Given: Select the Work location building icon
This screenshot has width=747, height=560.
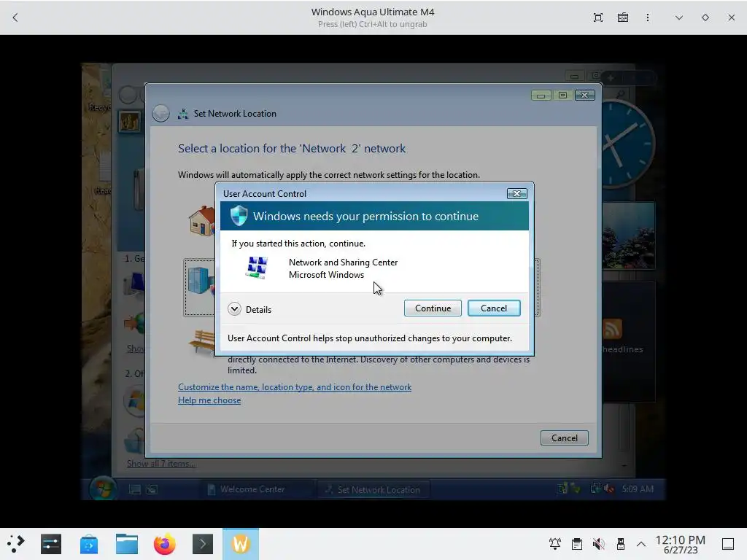Looking at the screenshot, I should 200,281.
